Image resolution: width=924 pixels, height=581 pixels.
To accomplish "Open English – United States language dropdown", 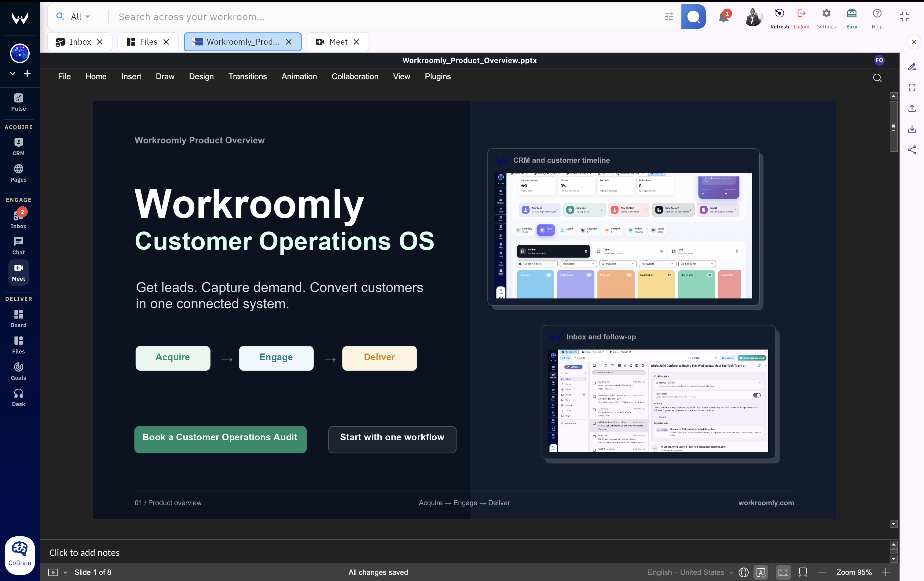I will [x=690, y=572].
